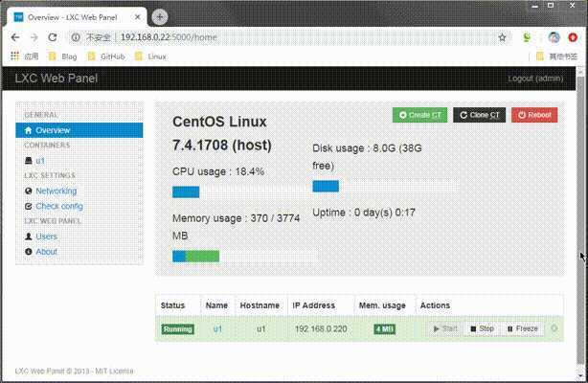
Task: Select the Overview - LXC Web Panel tab
Action: pos(77,17)
